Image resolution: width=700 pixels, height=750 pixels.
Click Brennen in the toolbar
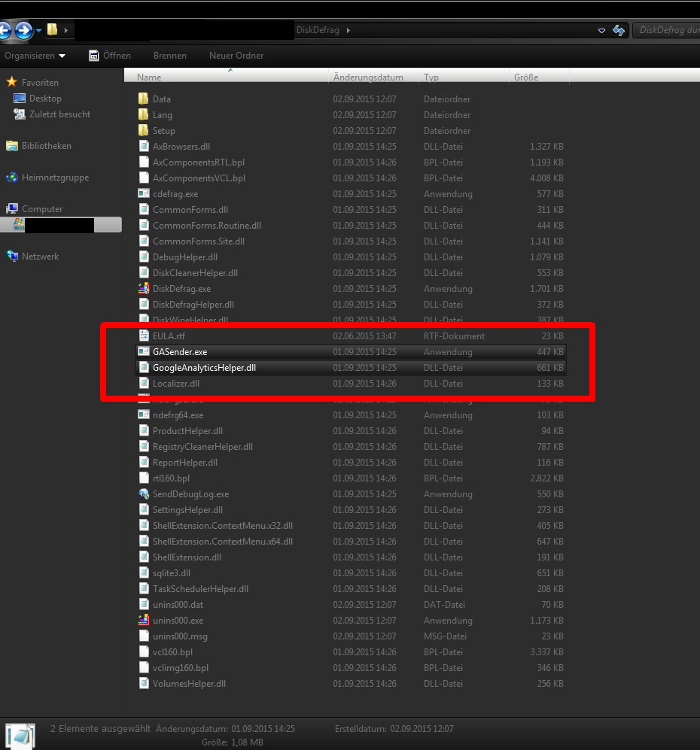pyautogui.click(x=170, y=56)
